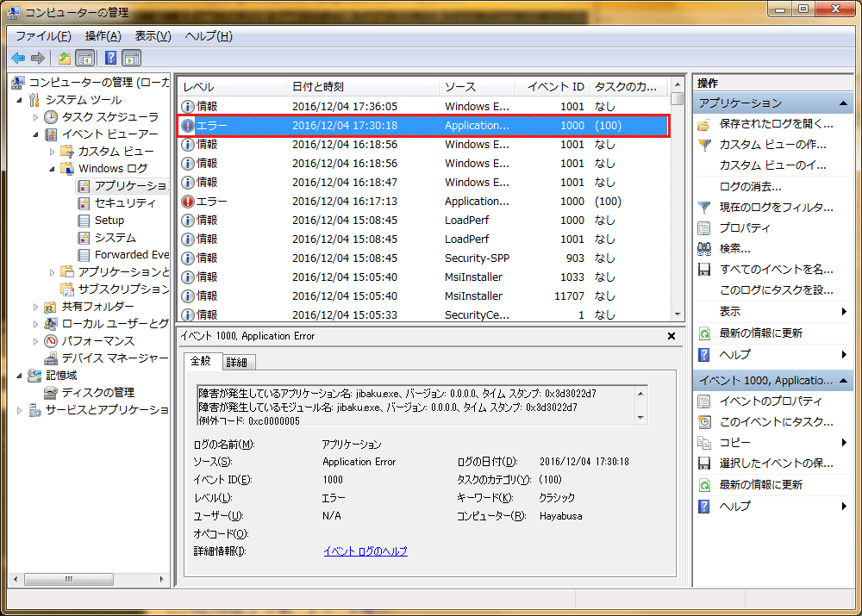Select the セキュリティ log in tree
The width and height of the screenshot is (862, 616).
[125, 202]
